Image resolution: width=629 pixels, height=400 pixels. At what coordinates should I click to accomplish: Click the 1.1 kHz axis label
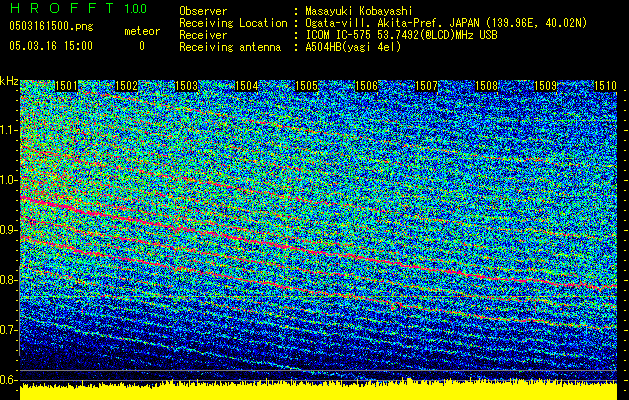9,130
